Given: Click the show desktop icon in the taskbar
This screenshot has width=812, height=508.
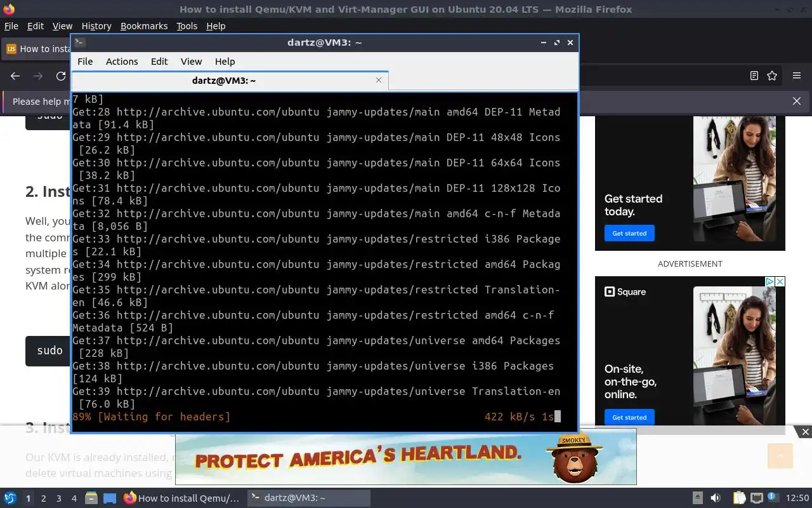Looking at the screenshot, I should [110, 498].
